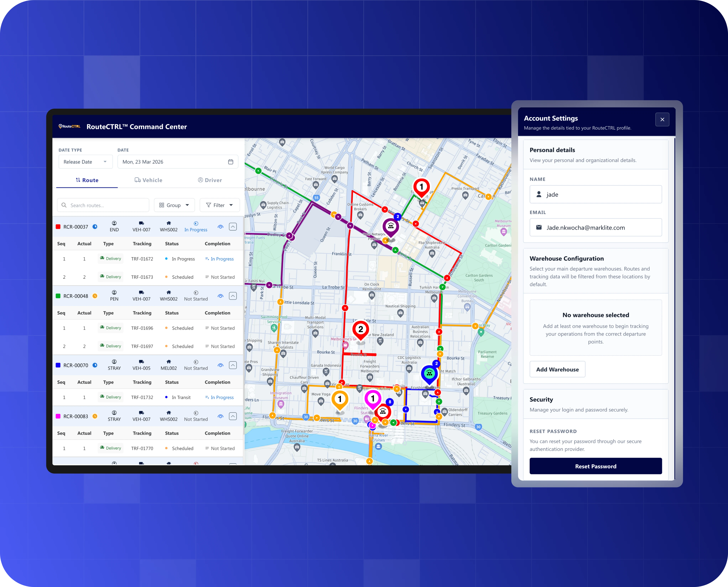
Task: Click the green color swatch of RCR-00048
Action: 58,296
